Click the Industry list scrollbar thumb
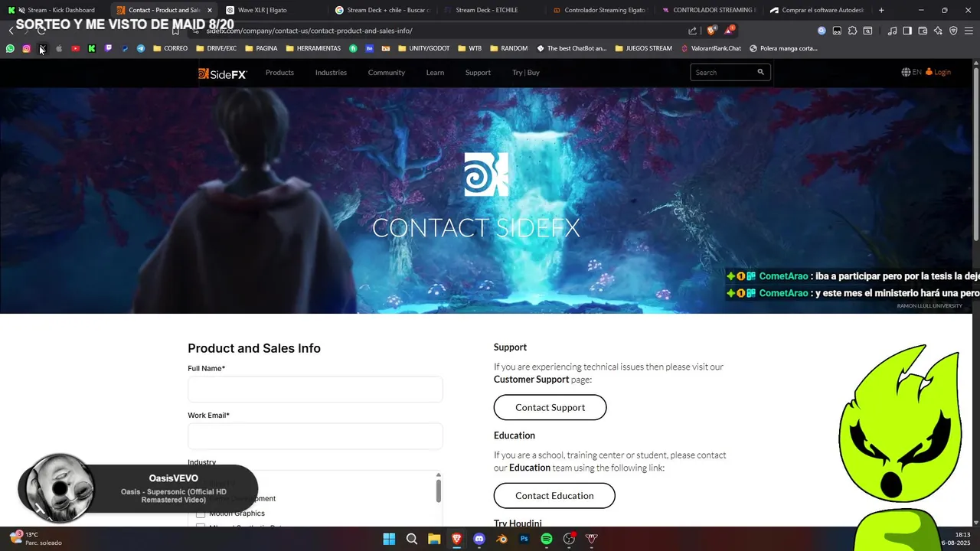The image size is (980, 551). click(439, 490)
